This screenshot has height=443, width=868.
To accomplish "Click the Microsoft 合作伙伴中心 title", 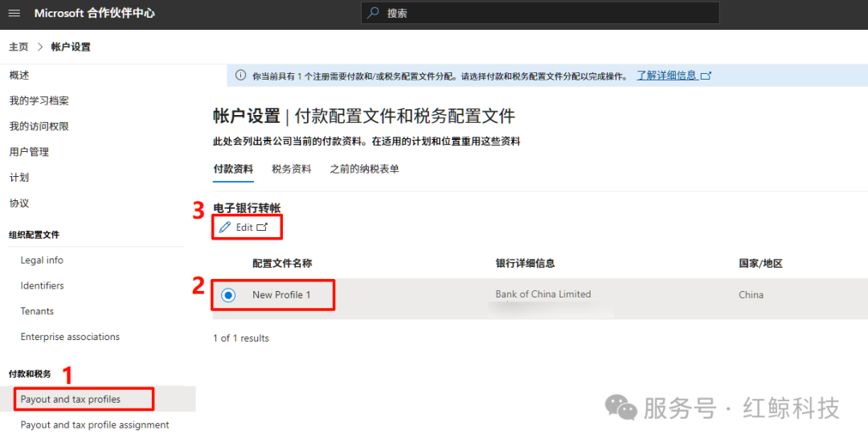I will pos(95,14).
